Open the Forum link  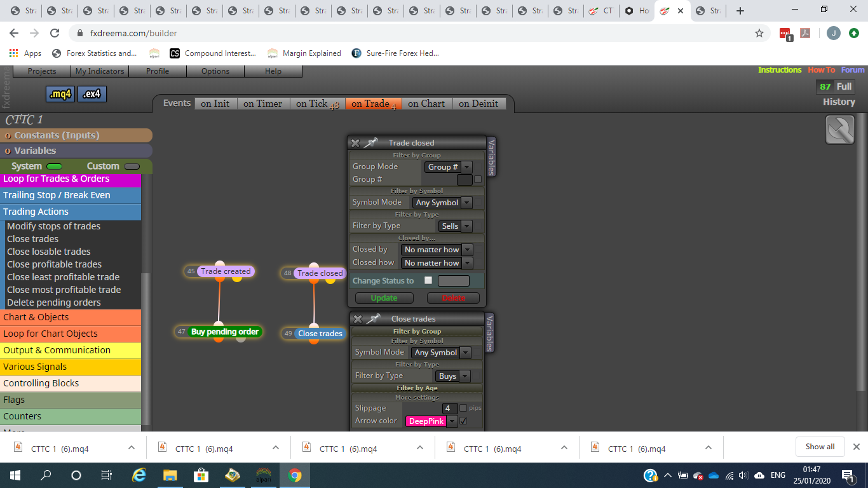click(x=853, y=70)
